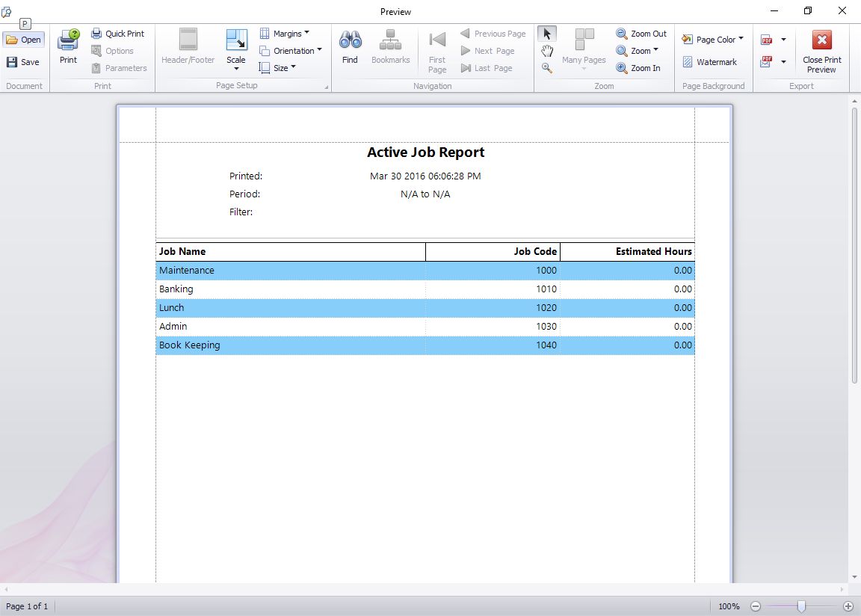The height and width of the screenshot is (616, 861).
Task: Click the Active Job Report title
Action: [x=425, y=152]
